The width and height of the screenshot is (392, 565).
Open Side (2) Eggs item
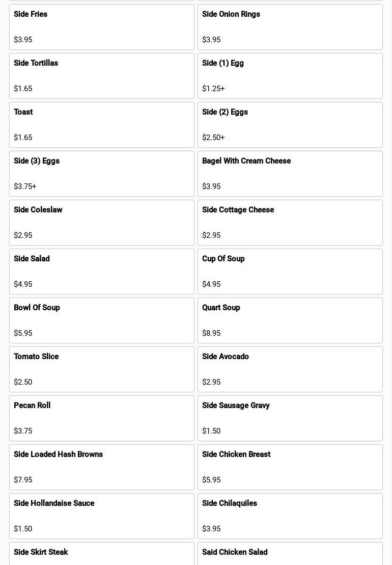290,125
